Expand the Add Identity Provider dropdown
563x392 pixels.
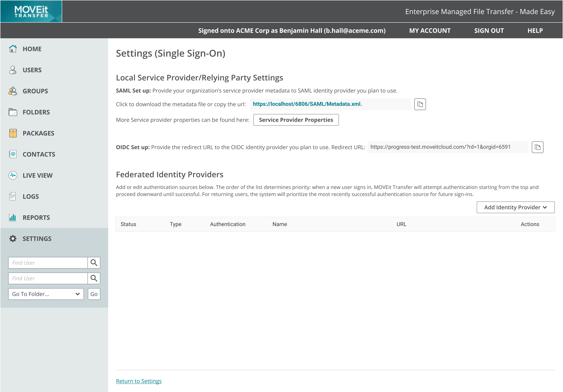tap(515, 207)
